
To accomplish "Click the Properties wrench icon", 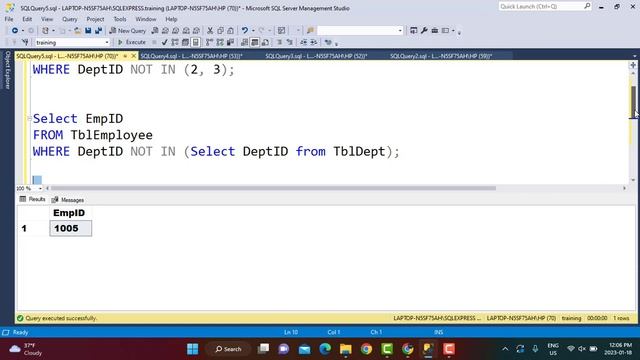I will coord(424,31).
